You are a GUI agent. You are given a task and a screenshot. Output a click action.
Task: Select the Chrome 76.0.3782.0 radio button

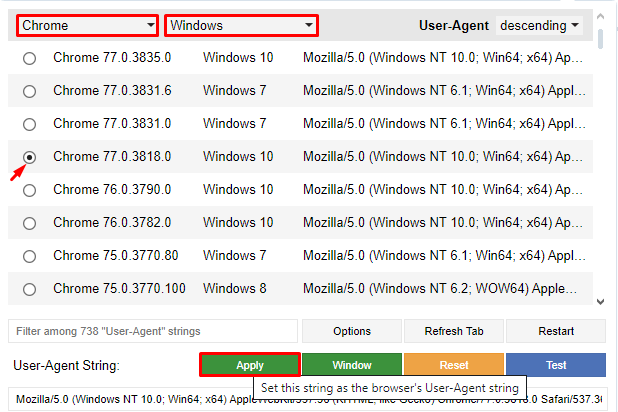[30, 224]
